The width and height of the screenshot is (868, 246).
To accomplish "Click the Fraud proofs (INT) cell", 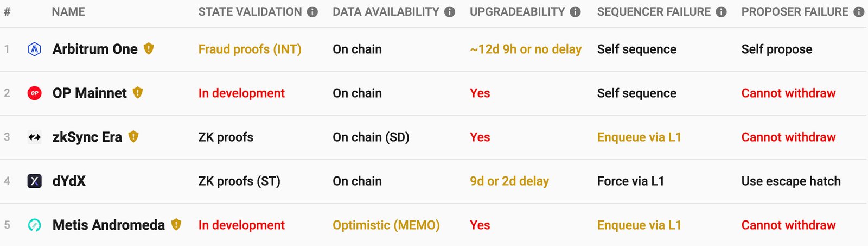I will pyautogui.click(x=250, y=49).
